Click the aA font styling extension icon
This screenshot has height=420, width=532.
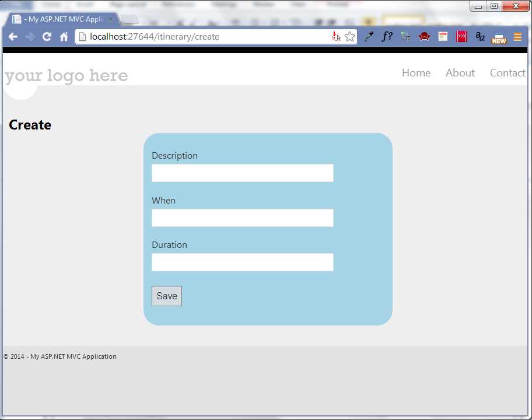(480, 36)
